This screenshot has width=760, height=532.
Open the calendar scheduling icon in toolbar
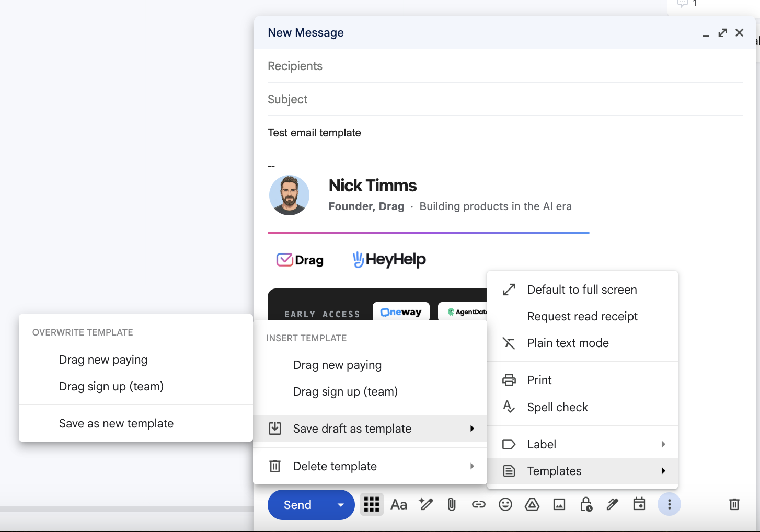[639, 504]
